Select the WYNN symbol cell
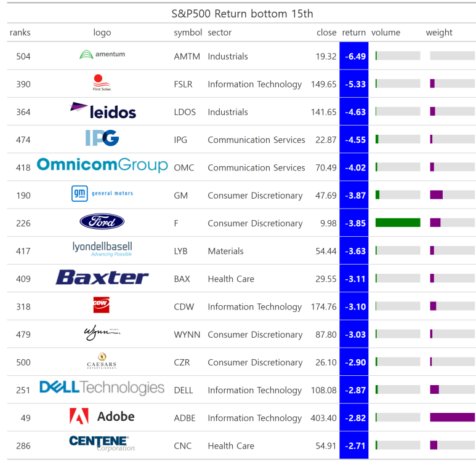 (x=187, y=335)
